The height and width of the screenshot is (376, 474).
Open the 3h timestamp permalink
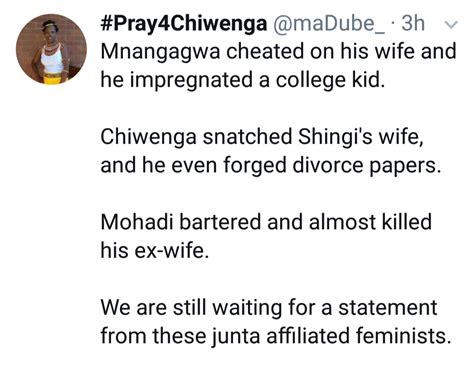pos(413,23)
